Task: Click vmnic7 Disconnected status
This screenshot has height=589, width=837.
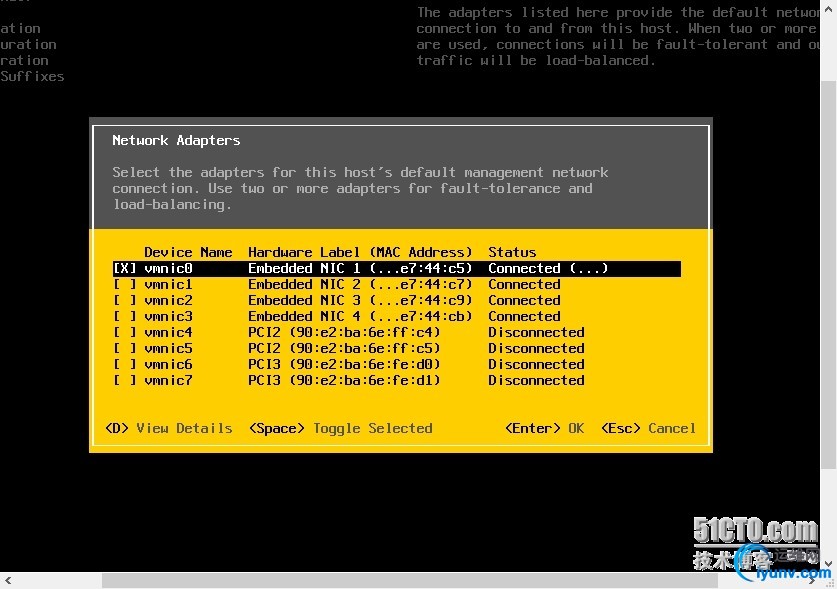Action: point(536,381)
